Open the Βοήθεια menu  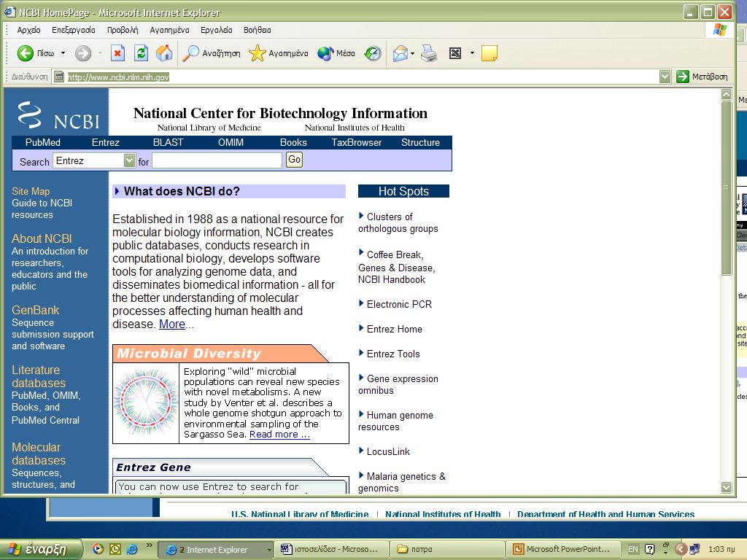click(x=258, y=30)
